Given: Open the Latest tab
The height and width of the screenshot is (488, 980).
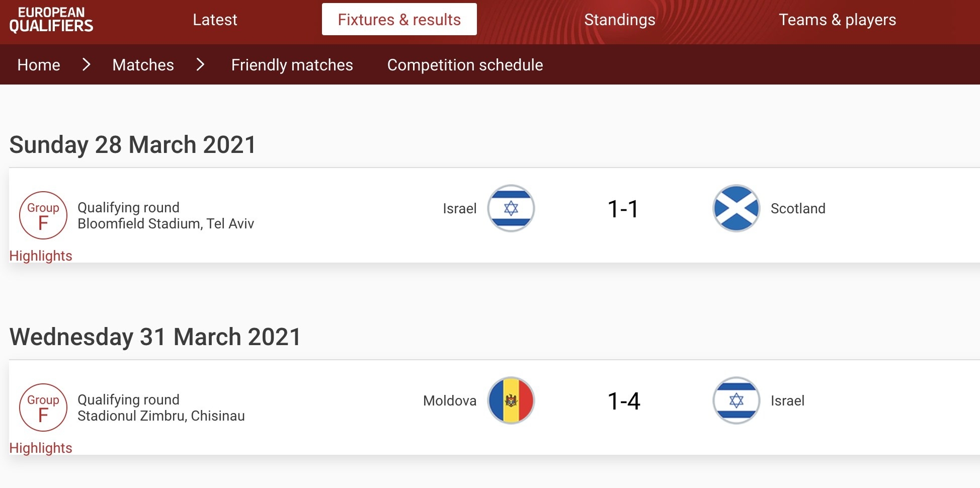Looking at the screenshot, I should click(215, 20).
